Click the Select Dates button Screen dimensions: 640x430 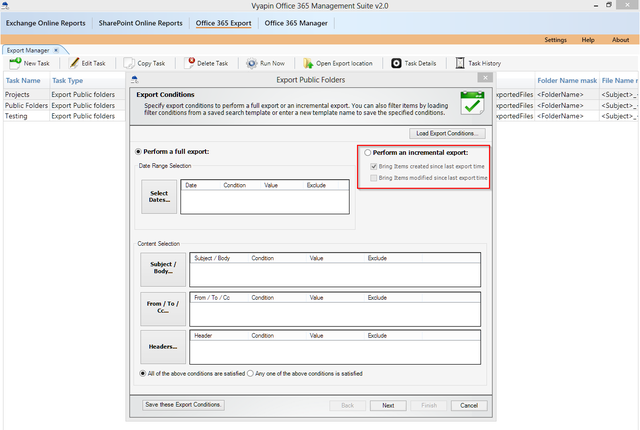[x=159, y=197]
